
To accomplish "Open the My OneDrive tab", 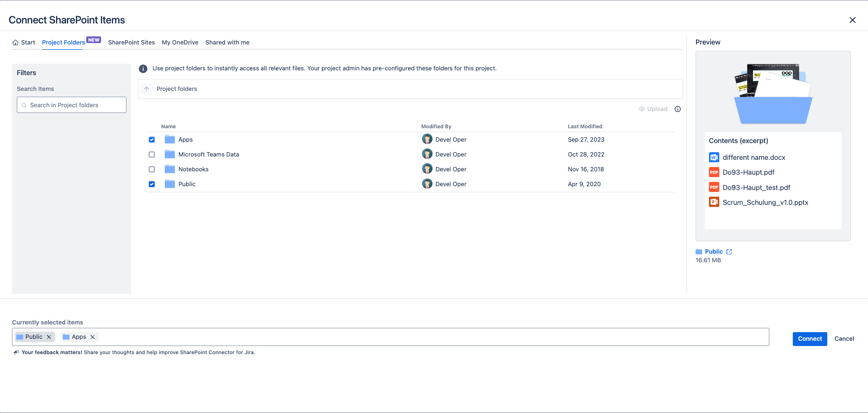I will point(180,43).
